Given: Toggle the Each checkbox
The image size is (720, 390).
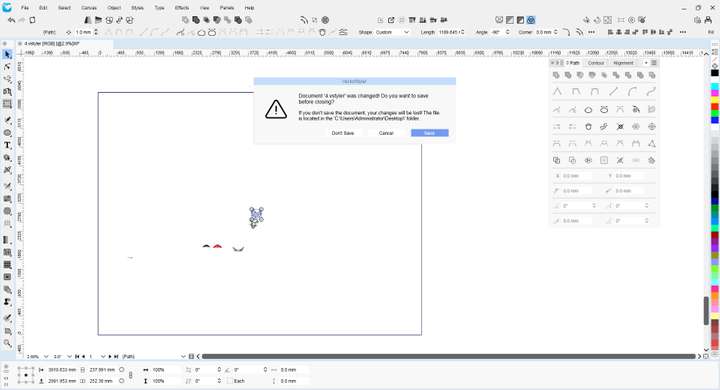Looking at the screenshot, I should [230, 381].
